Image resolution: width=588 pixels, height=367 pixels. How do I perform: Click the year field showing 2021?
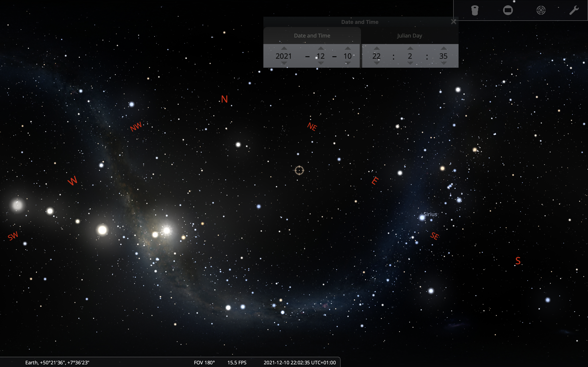(284, 56)
